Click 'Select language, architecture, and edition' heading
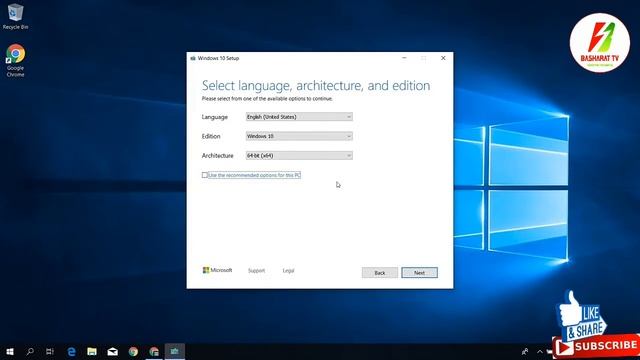Viewport: 640px width, 360px height. pos(316,86)
